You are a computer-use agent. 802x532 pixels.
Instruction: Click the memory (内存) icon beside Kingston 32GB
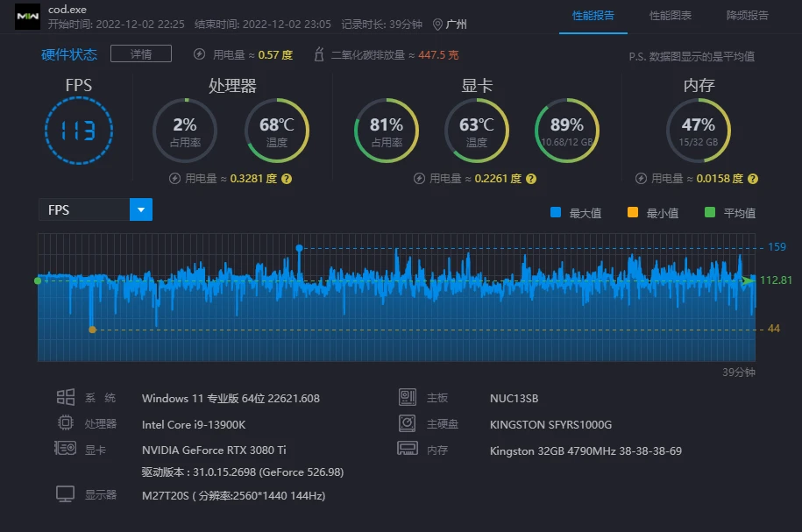click(407, 450)
